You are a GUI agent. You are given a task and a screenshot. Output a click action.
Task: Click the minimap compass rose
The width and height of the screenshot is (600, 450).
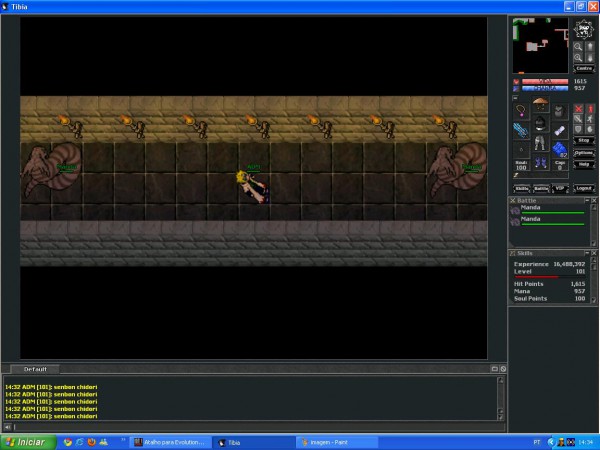click(x=583, y=29)
